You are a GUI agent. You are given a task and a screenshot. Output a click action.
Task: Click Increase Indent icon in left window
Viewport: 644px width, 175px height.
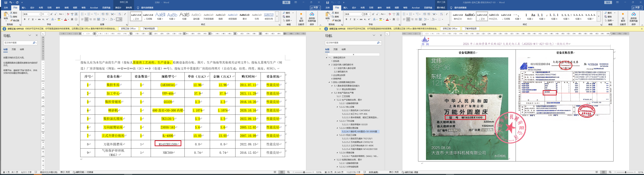[x=107, y=14]
